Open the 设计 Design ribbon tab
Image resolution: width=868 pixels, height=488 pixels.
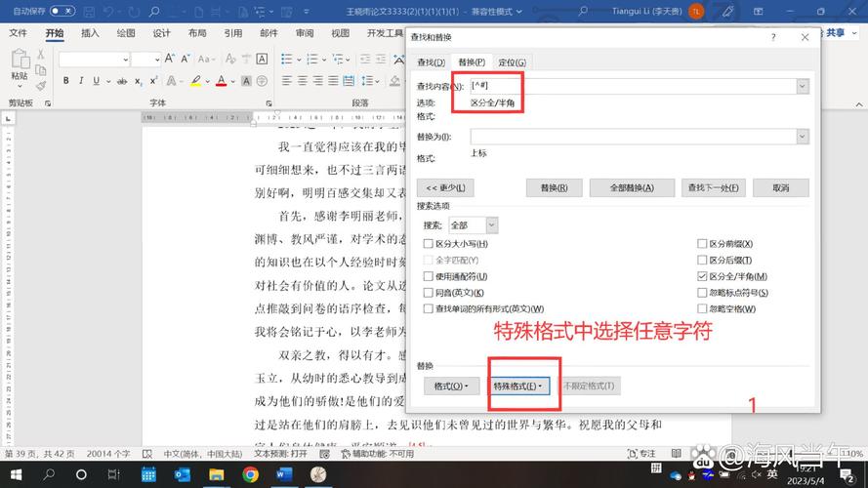(162, 33)
